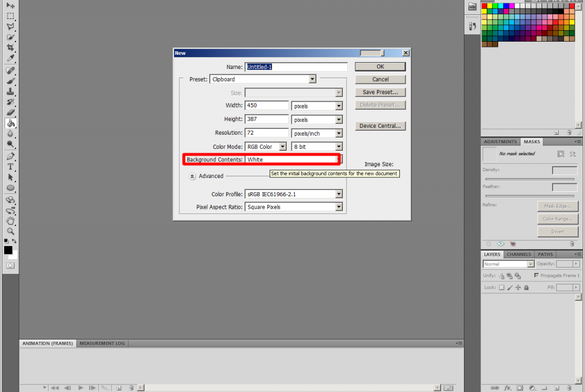585x392 pixels.
Task: Activate the Hand tool
Action: [10, 221]
